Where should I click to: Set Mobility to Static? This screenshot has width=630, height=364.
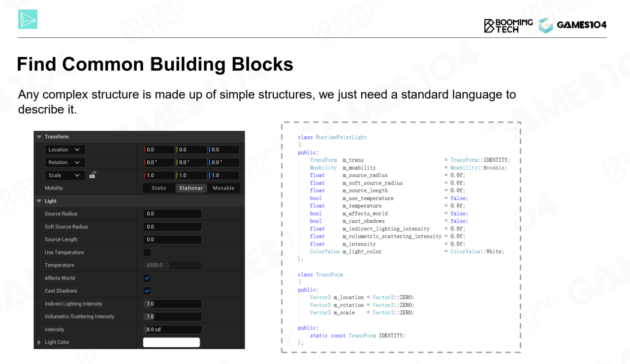[159, 188]
